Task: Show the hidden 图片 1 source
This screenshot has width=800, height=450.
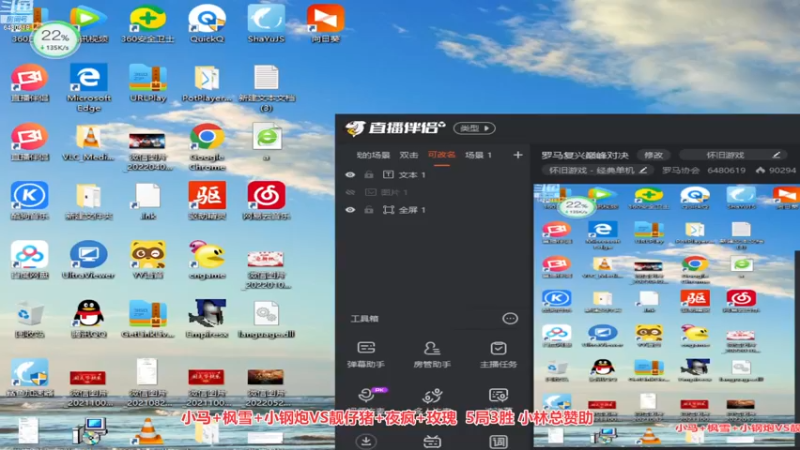Action: point(350,192)
